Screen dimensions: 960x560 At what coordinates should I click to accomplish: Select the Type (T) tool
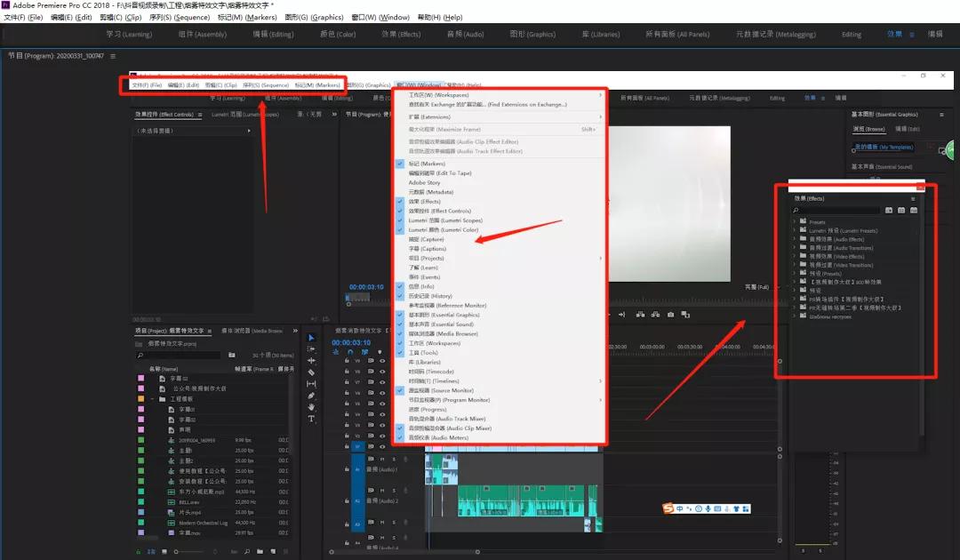pyautogui.click(x=311, y=419)
